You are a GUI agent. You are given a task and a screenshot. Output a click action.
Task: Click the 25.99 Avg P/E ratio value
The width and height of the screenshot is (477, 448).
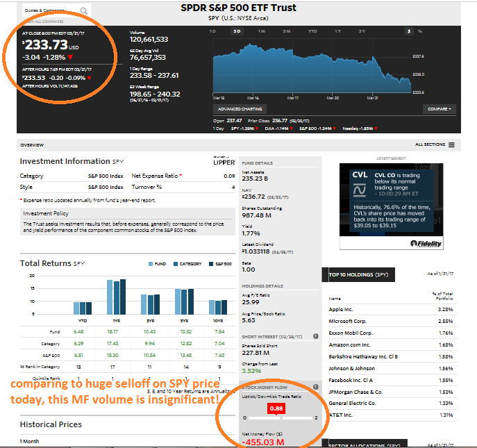[x=251, y=302]
